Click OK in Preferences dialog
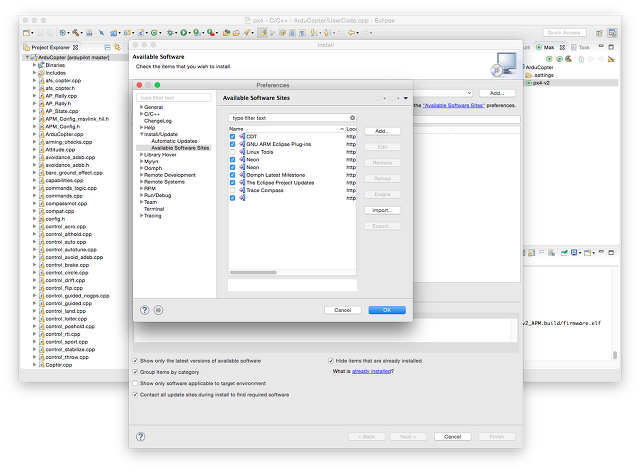Image resolution: width=640 pixels, height=471 pixels. [x=387, y=310]
